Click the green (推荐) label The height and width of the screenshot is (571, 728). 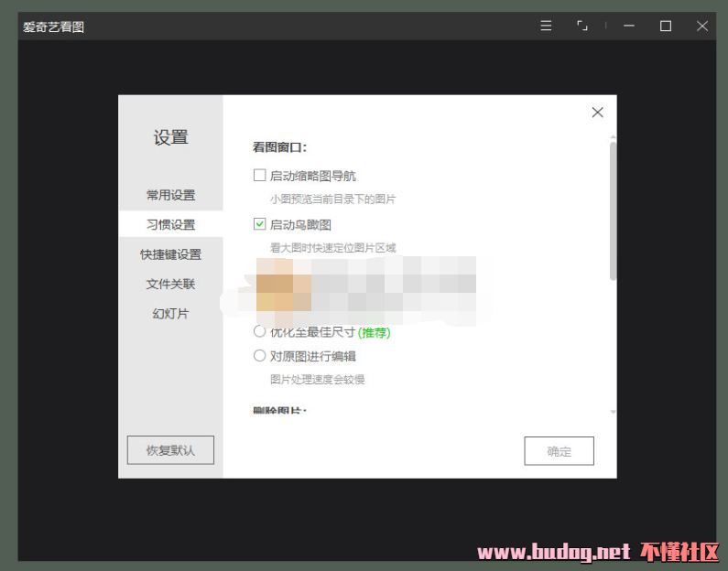[375, 332]
